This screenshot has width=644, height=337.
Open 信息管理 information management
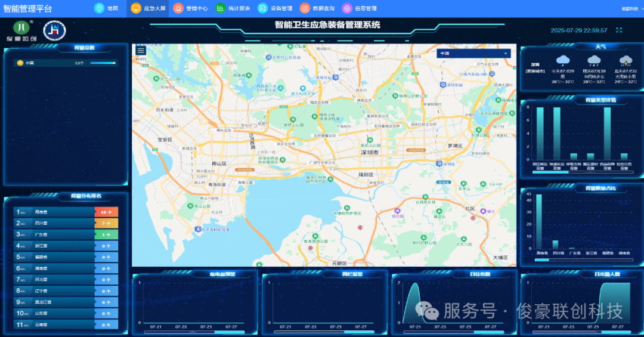tap(360, 8)
